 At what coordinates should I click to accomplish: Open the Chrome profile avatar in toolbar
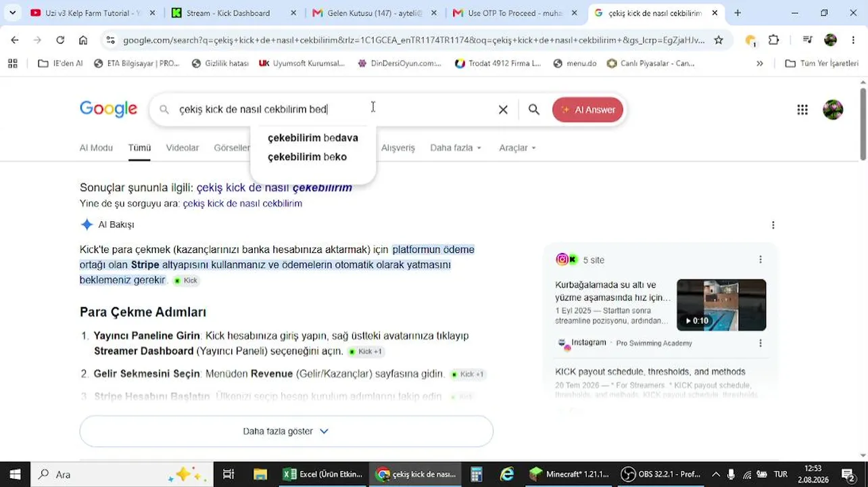tap(831, 40)
